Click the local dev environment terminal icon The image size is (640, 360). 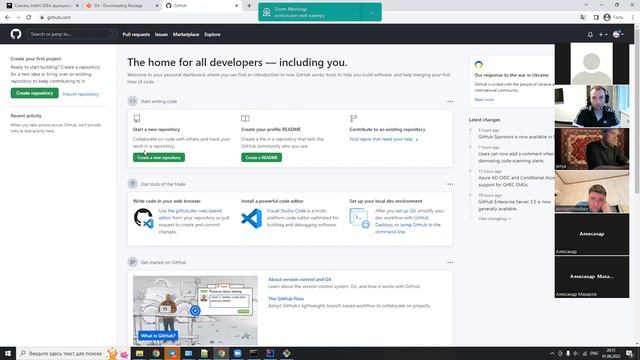click(x=360, y=218)
